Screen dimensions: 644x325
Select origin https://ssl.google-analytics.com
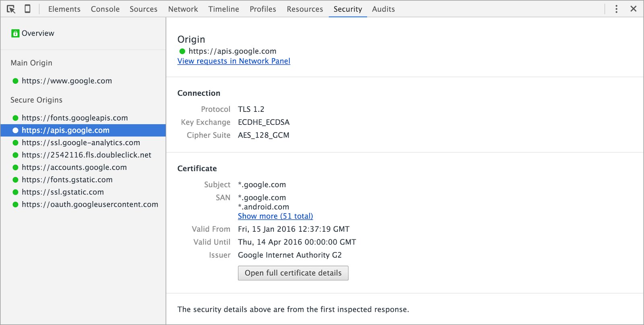(x=81, y=143)
